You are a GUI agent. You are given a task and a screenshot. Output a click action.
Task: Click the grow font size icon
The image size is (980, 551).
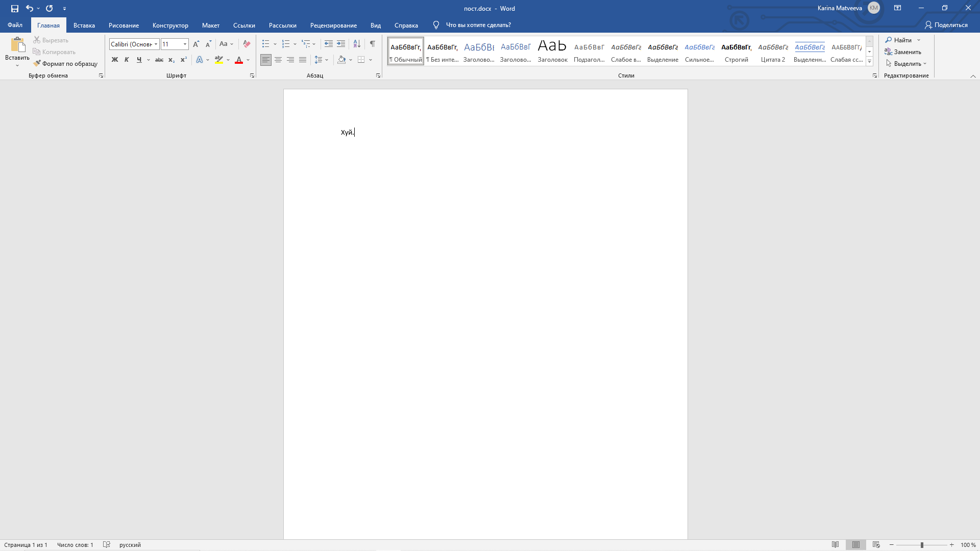[196, 44]
